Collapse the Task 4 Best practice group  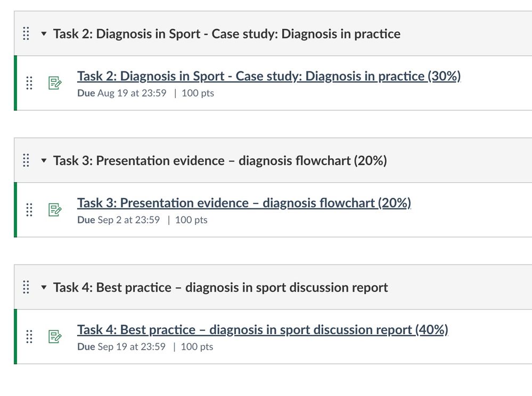(44, 287)
